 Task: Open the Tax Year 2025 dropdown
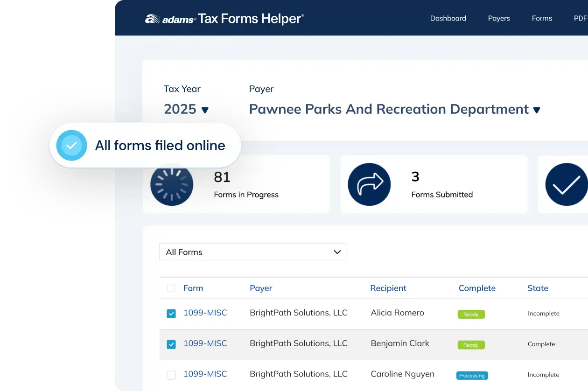tap(186, 109)
